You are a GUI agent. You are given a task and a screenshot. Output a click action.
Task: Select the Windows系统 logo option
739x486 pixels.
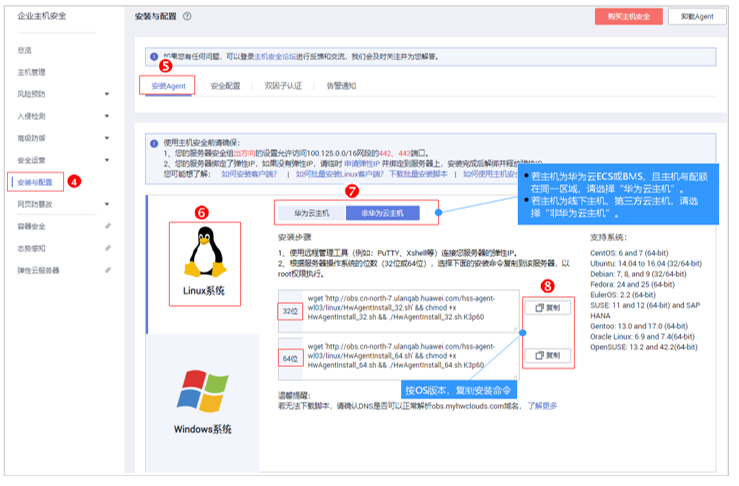click(x=203, y=391)
